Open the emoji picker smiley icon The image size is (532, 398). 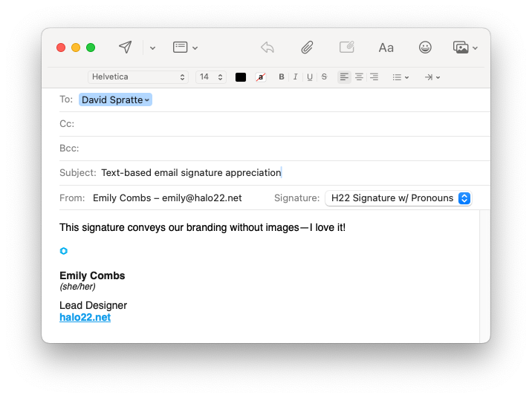coord(425,48)
